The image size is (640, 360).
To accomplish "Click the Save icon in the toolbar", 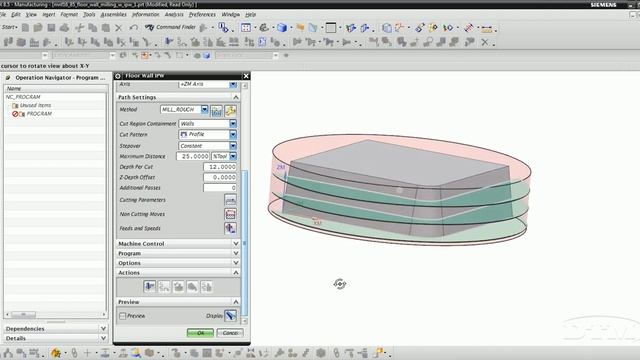I will tap(51, 28).
